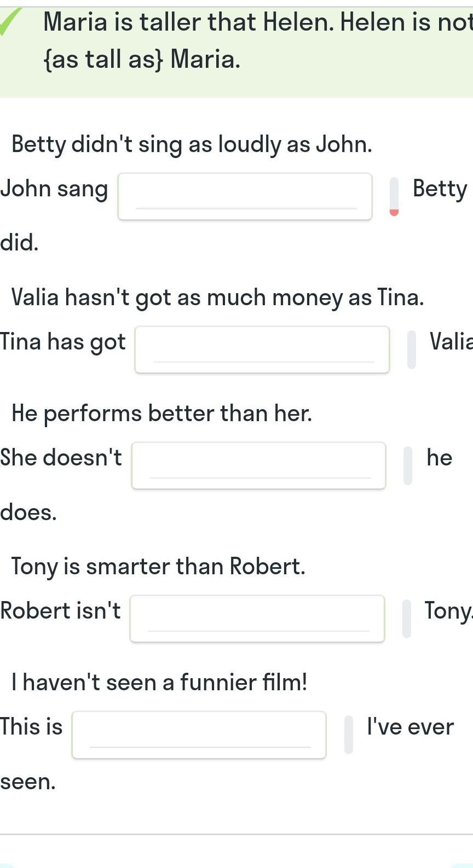Click the word "seen." below the last field
The width and height of the screenshot is (473, 868).
point(28,782)
